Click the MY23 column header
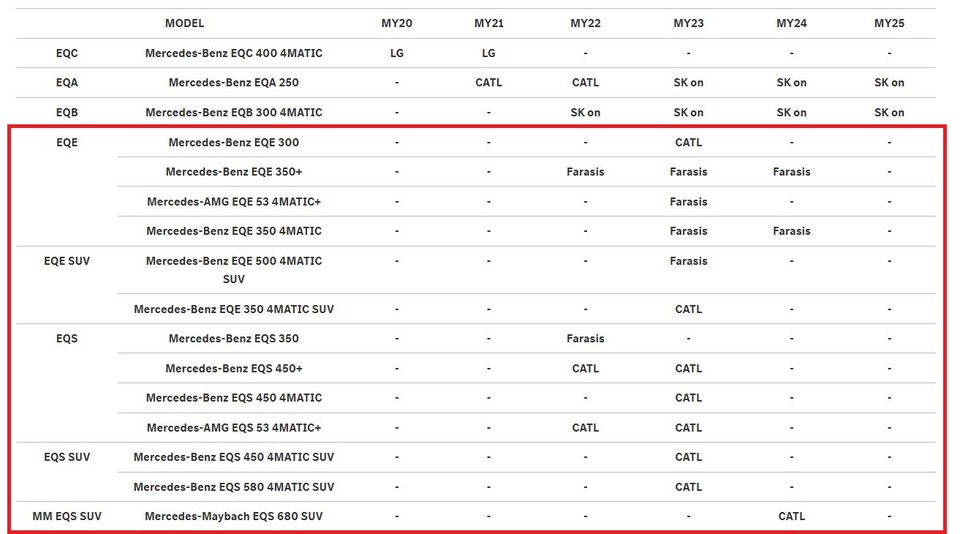Image resolution: width=960 pixels, height=534 pixels. (x=689, y=23)
